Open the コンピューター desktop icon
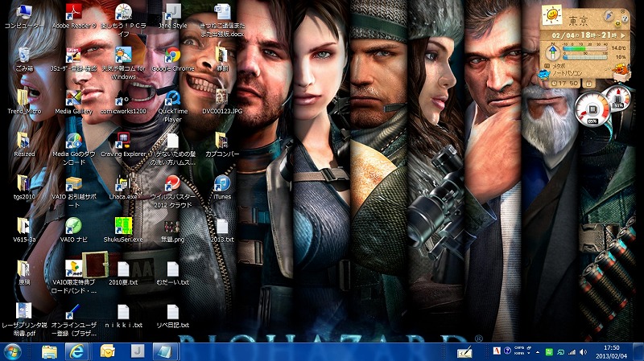 [x=24, y=16]
